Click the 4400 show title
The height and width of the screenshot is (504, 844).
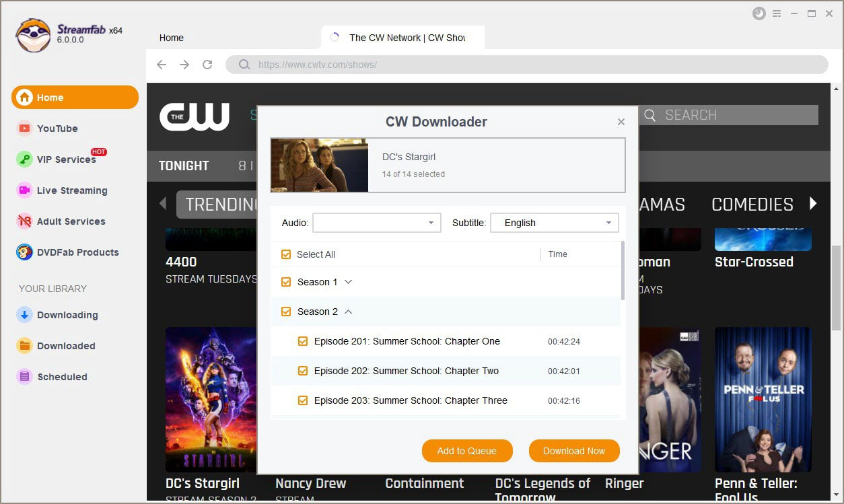[181, 262]
